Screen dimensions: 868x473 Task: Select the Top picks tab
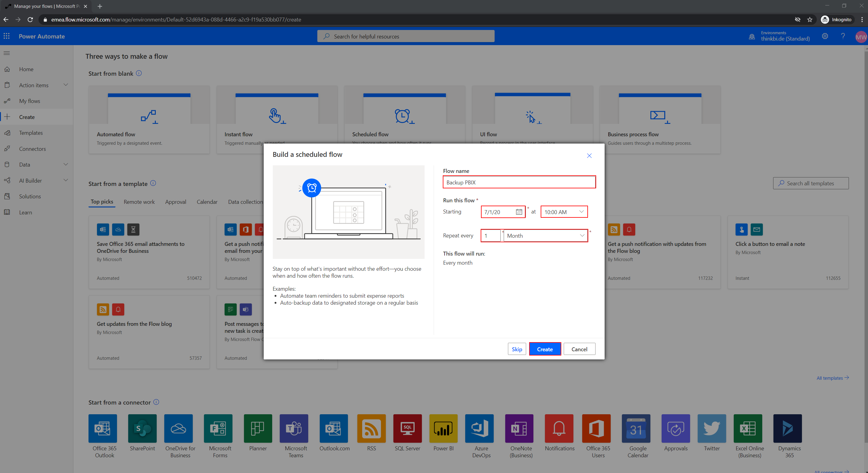(x=102, y=201)
